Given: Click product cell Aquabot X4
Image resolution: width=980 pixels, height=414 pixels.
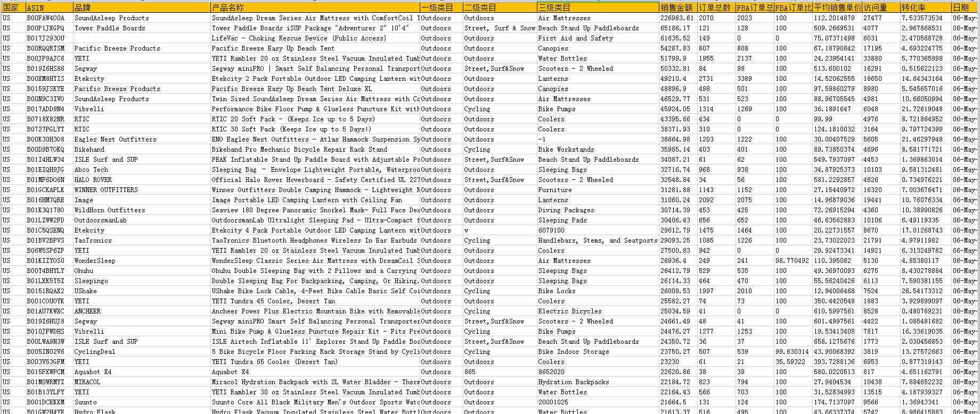Looking at the screenshot, I should pos(315,372).
